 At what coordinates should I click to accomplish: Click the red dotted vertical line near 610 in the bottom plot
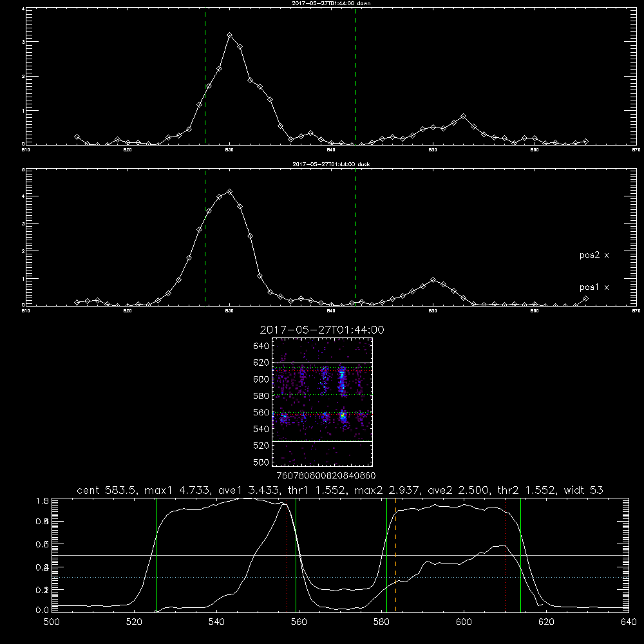(x=505, y=555)
